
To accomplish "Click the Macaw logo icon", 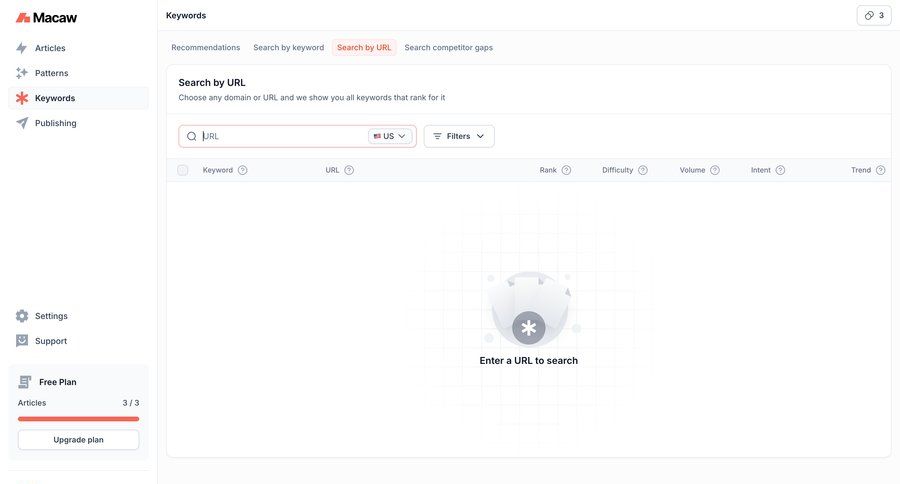I will pos(22,17).
